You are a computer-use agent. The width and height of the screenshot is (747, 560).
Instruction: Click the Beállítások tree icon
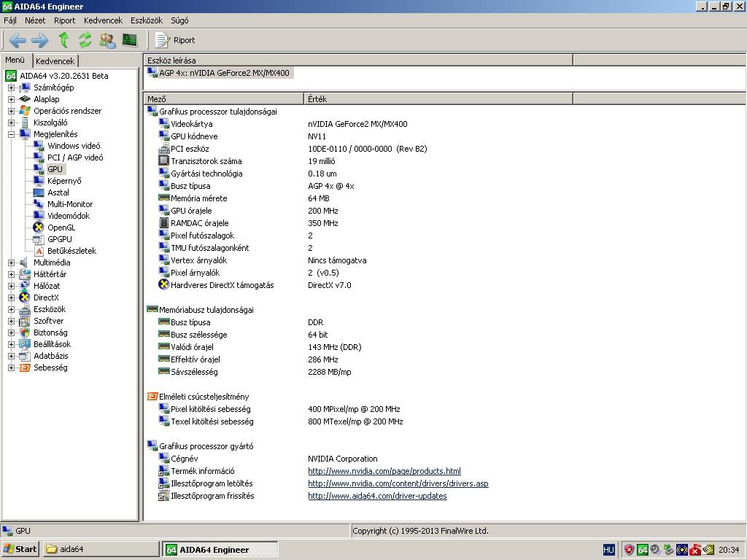coord(24,344)
